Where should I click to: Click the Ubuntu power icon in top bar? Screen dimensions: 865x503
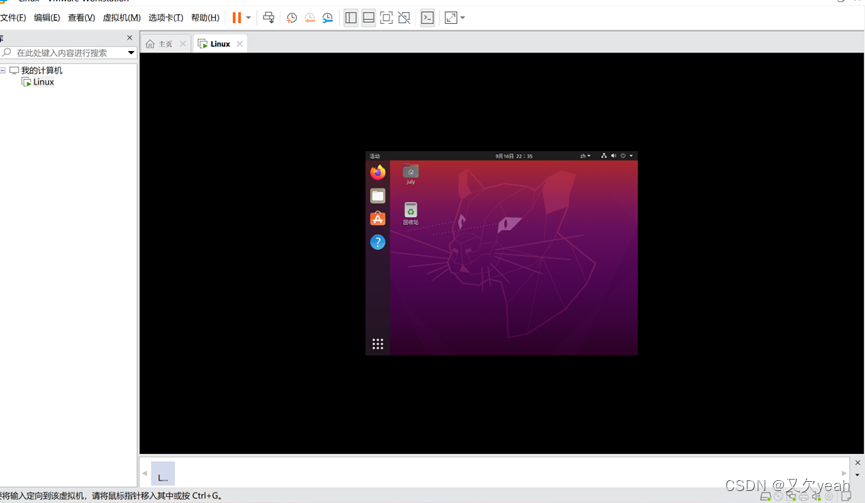click(x=623, y=156)
